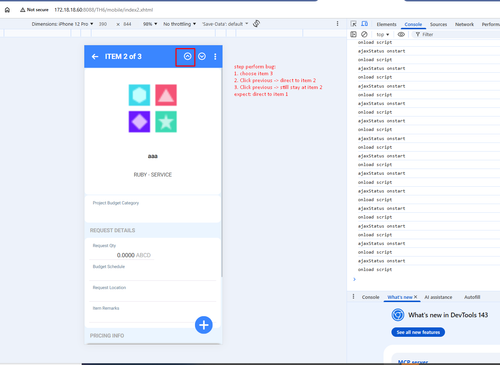Click the See all new features button
Image resolution: width=500 pixels, height=365 pixels.
pyautogui.click(x=418, y=332)
